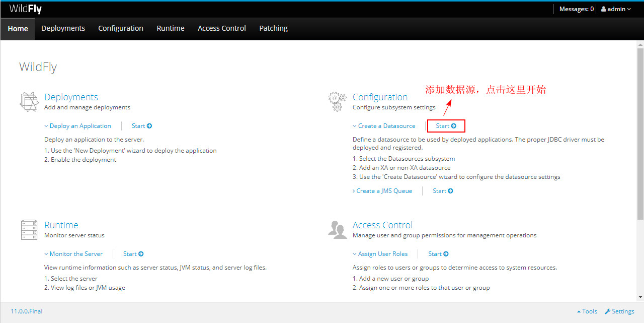Open the Access Control heading link
This screenshot has height=323, width=644.
pos(382,225)
